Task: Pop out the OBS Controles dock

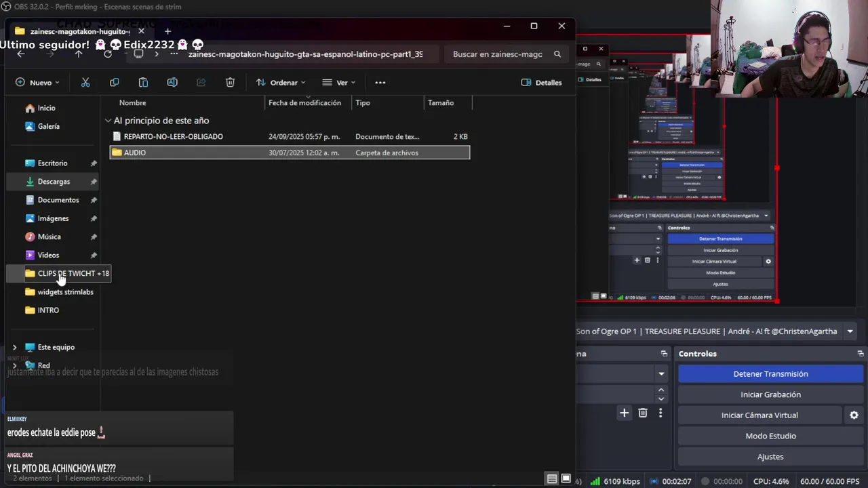Action: click(861, 354)
